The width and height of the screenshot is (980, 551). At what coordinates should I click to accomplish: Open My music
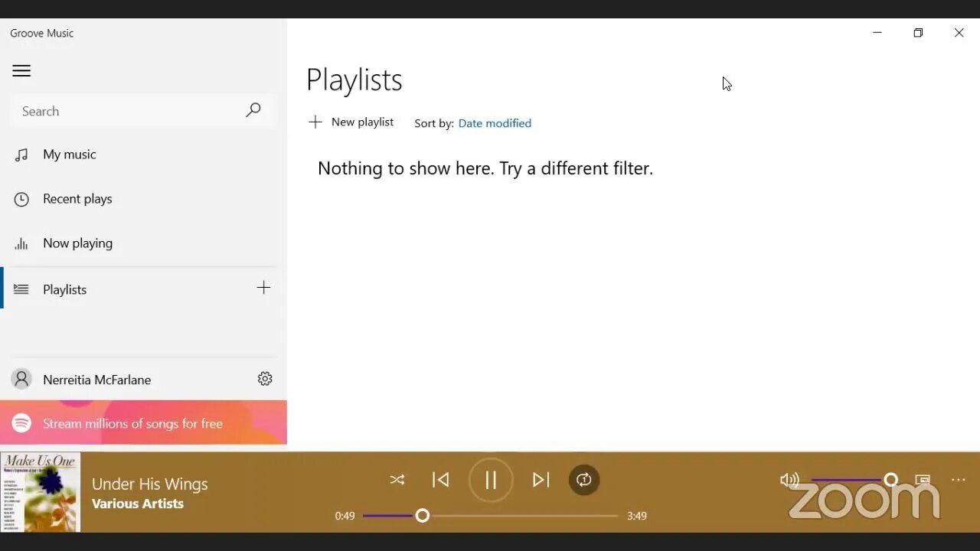point(143,155)
